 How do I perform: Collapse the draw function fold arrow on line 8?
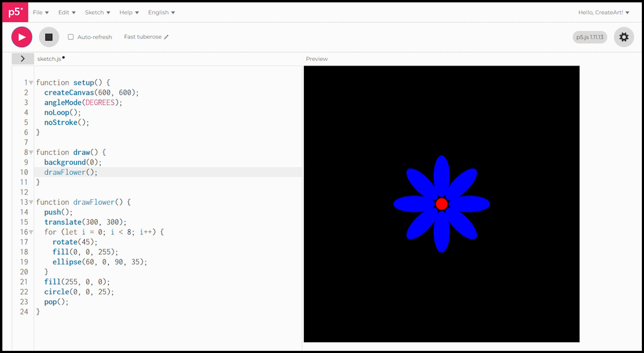[31, 153]
